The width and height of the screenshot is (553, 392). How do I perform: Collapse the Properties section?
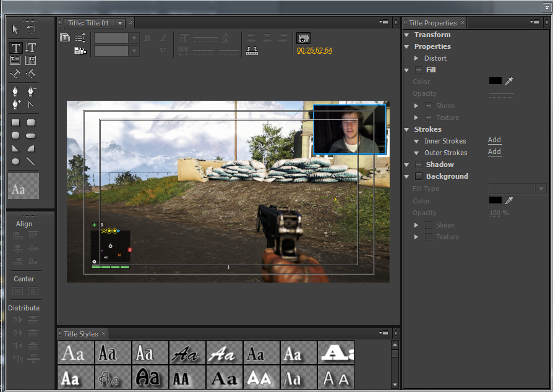point(406,46)
